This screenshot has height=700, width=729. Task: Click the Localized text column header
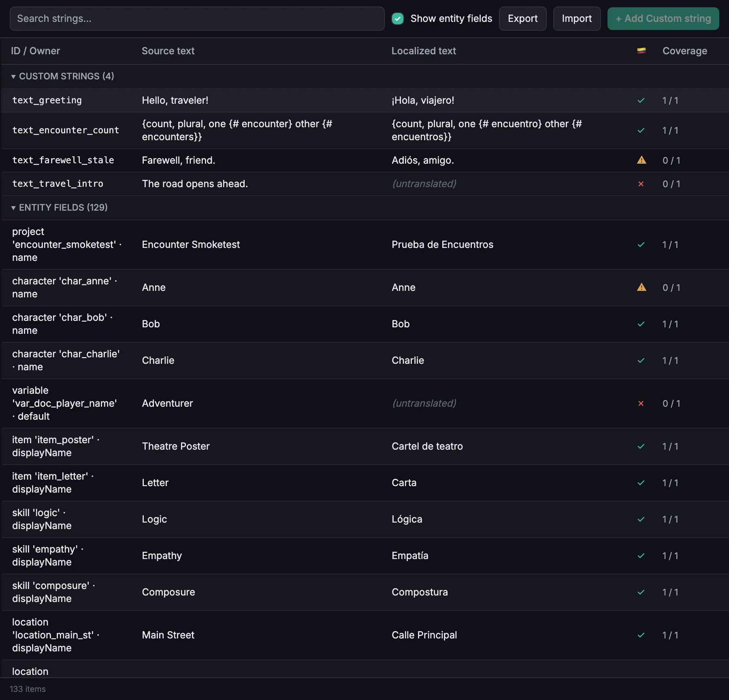click(424, 51)
